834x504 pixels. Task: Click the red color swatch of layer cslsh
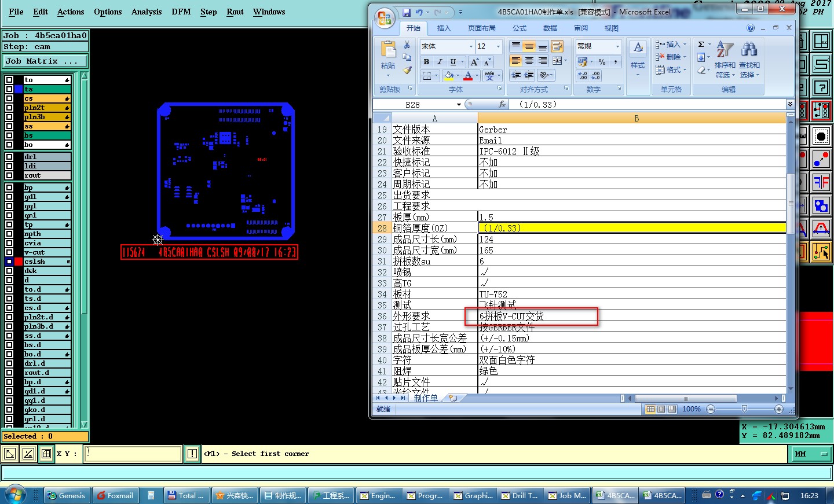point(19,262)
